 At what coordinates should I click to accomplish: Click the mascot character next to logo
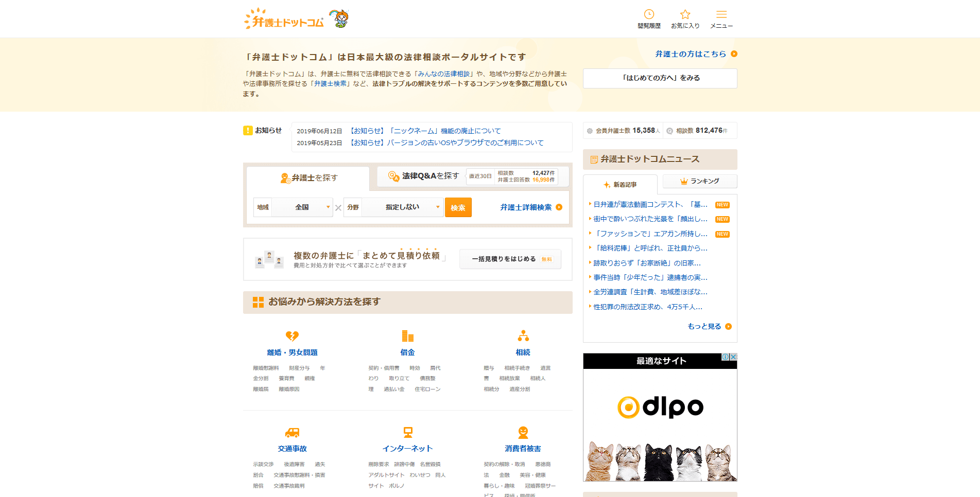pyautogui.click(x=339, y=19)
